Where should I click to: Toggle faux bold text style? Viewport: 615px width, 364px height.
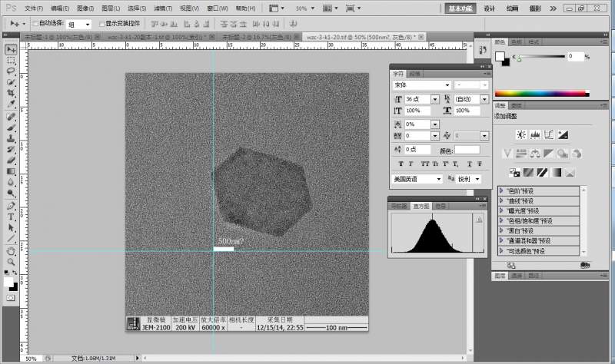(x=401, y=164)
